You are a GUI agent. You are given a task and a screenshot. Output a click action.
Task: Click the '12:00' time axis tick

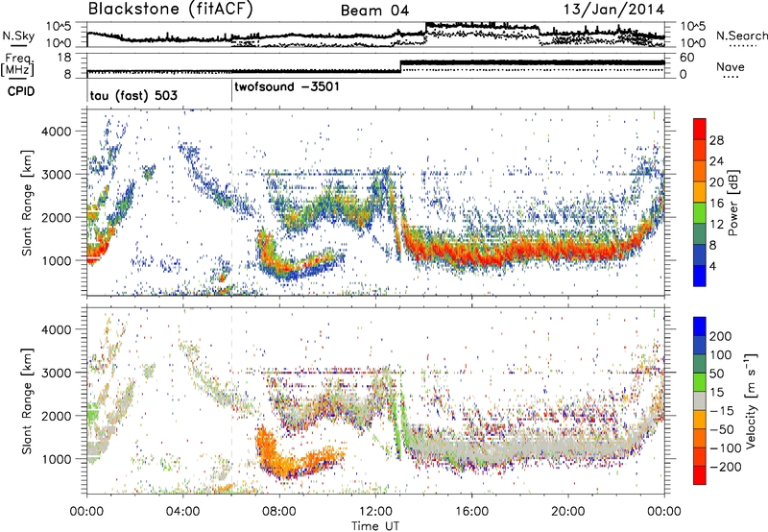click(375, 512)
